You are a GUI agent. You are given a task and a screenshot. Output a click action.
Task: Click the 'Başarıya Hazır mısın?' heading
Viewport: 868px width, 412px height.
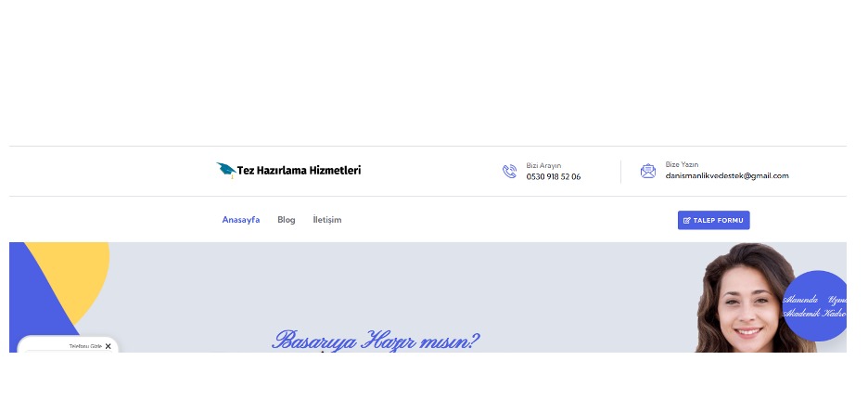(x=376, y=340)
